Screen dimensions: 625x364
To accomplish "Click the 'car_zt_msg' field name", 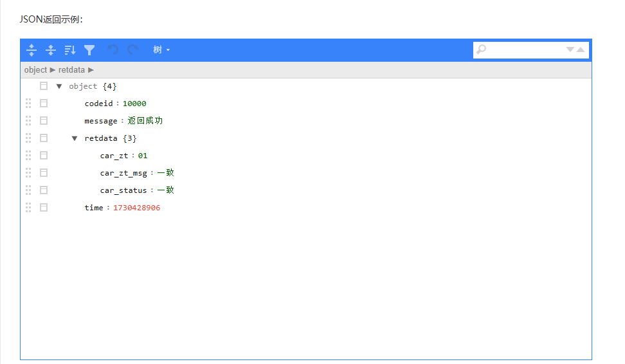I will tap(123, 174).
